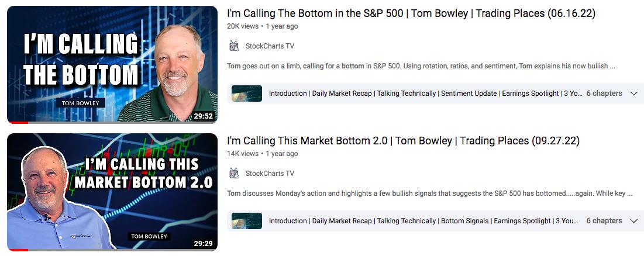
Task: Expand chapters chevron for the 09.27.22 video
Action: pyautogui.click(x=633, y=221)
